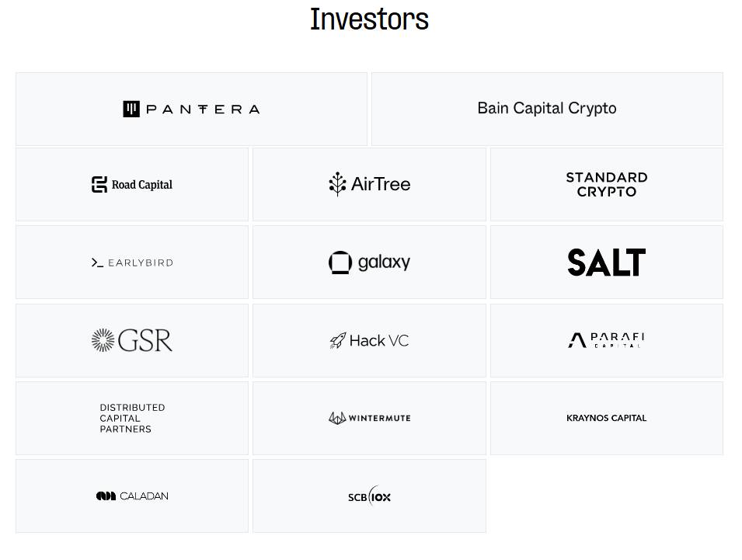Viewport: 742px width, 560px height.
Task: Open the SALT investor tile
Action: [607, 262]
